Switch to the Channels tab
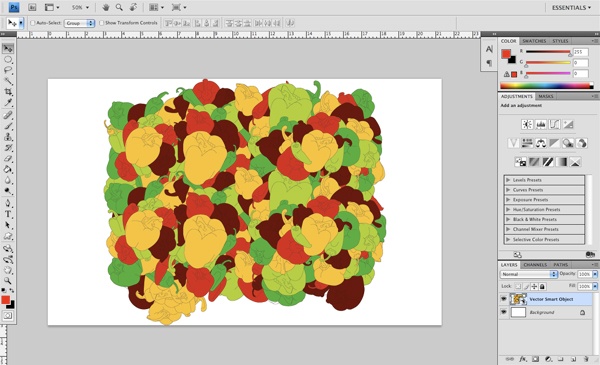Image resolution: width=600 pixels, height=365 pixels. point(535,265)
